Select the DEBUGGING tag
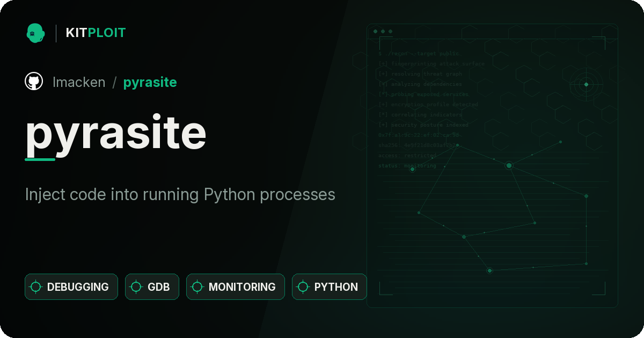Image resolution: width=644 pixels, height=338 pixels. click(x=71, y=286)
